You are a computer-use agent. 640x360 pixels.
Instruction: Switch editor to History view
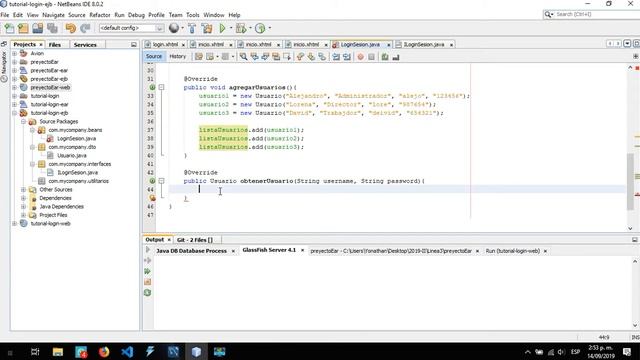(x=178, y=56)
